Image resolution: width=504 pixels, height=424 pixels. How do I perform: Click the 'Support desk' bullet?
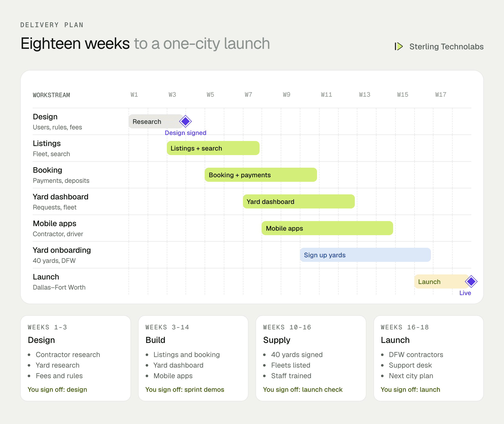pos(410,365)
